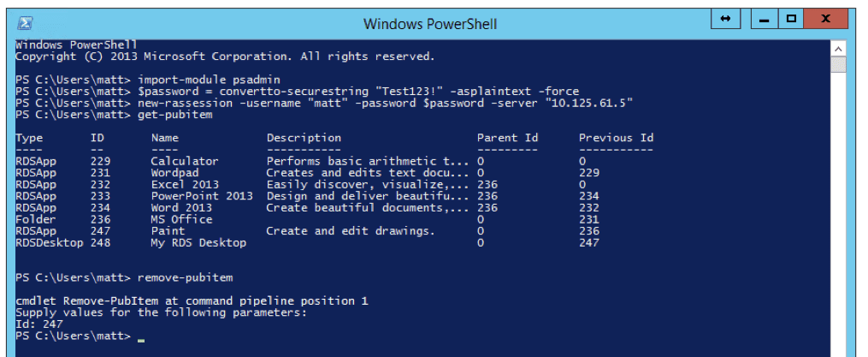Click 'Easily discover, visualize,...' description
The image size is (868, 357).
click(368, 185)
